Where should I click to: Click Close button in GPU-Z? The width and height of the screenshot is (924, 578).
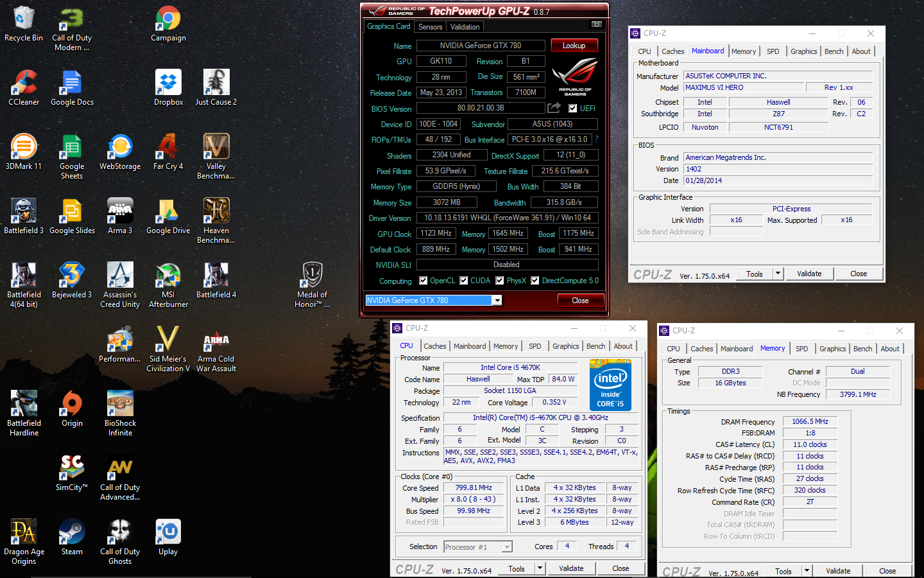point(580,301)
